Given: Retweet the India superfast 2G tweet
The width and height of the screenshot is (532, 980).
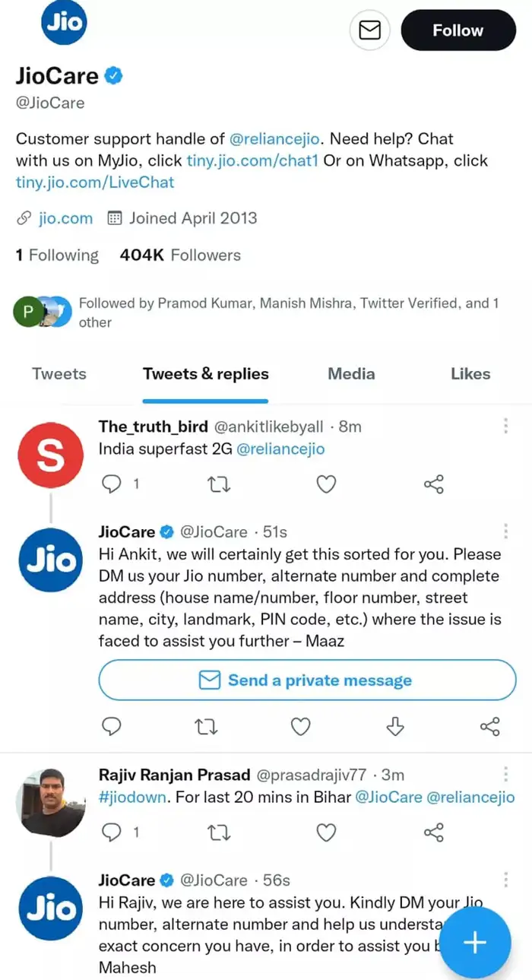Looking at the screenshot, I should tap(219, 484).
